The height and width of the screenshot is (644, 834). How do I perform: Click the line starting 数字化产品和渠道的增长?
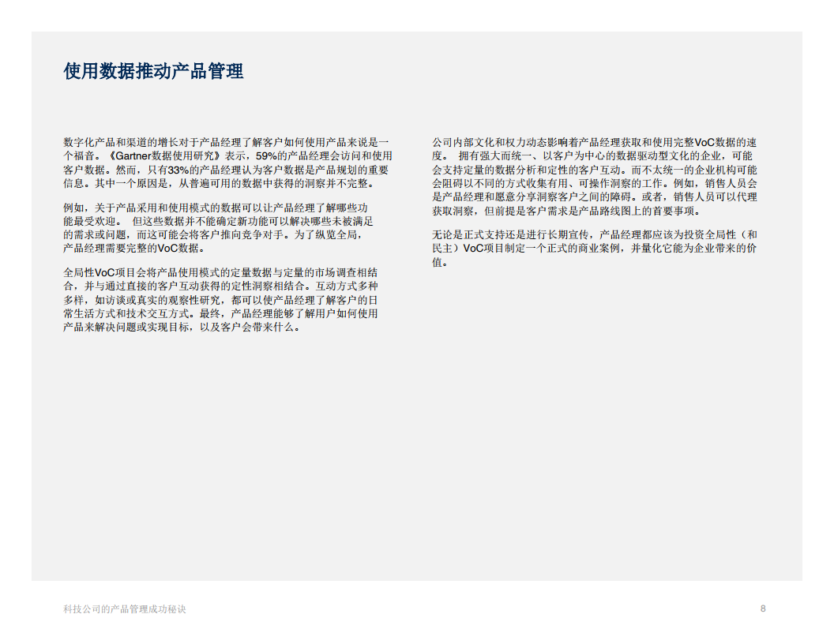(x=226, y=142)
